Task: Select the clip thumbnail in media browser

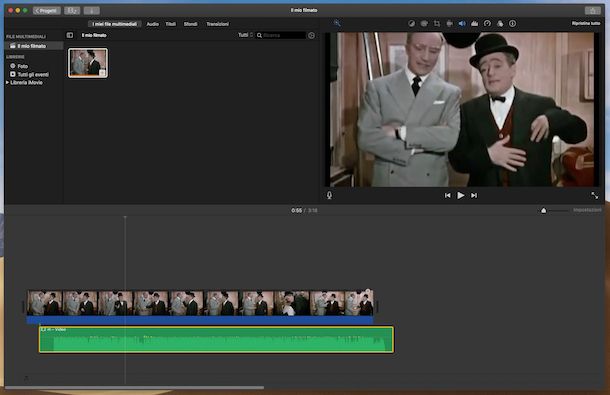Action: point(88,63)
